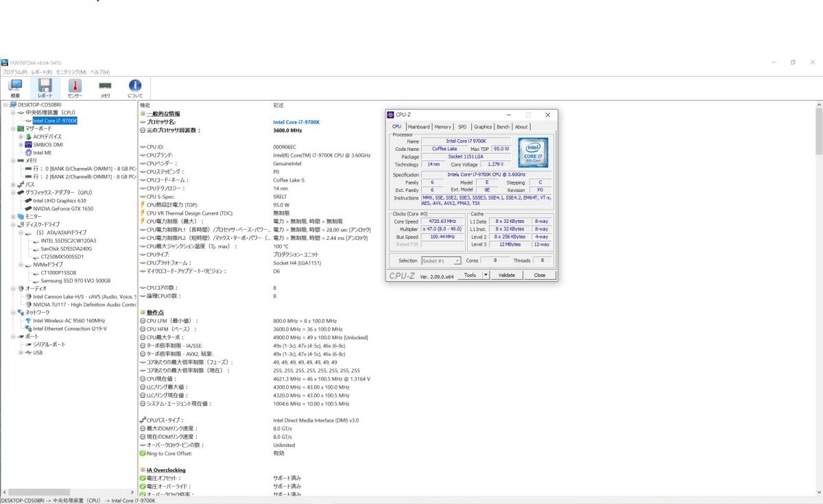Switch to the About tab in CPU-Z
The image size is (823, 504).
tap(522, 127)
